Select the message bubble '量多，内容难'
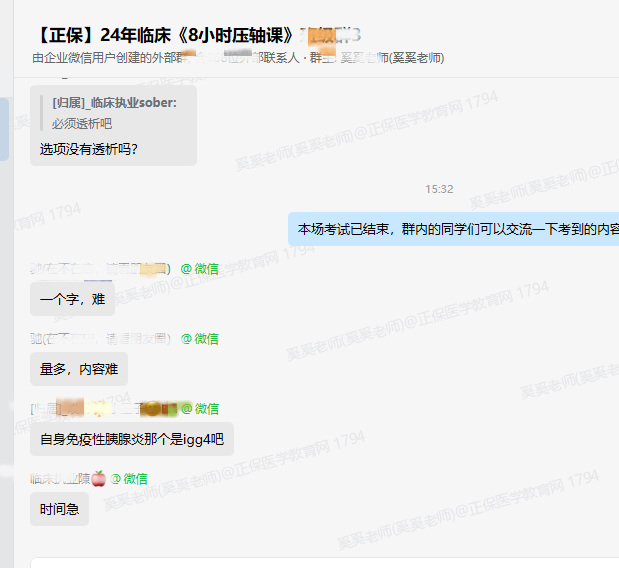Screen dimensions: 619x568 click(78, 369)
